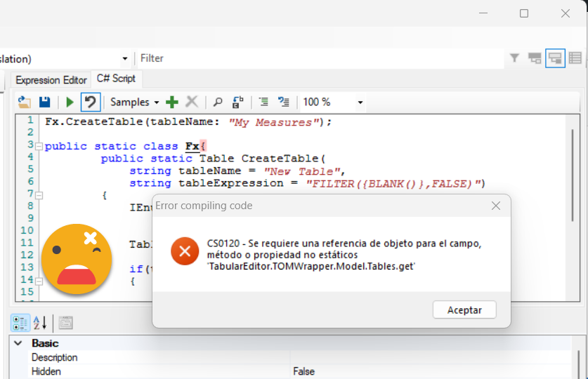Viewport: 588px width, 379px height.
Task: Open a script file with the folder icon
Action: [24, 102]
